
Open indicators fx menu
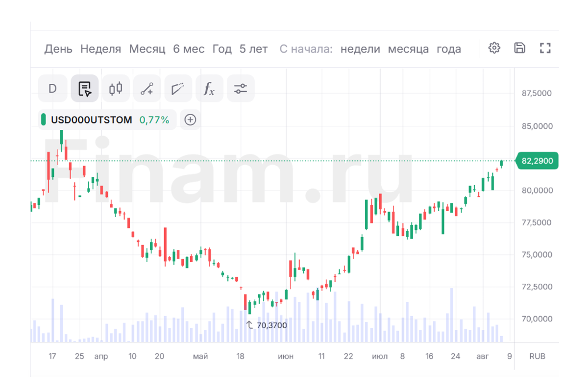coord(209,89)
